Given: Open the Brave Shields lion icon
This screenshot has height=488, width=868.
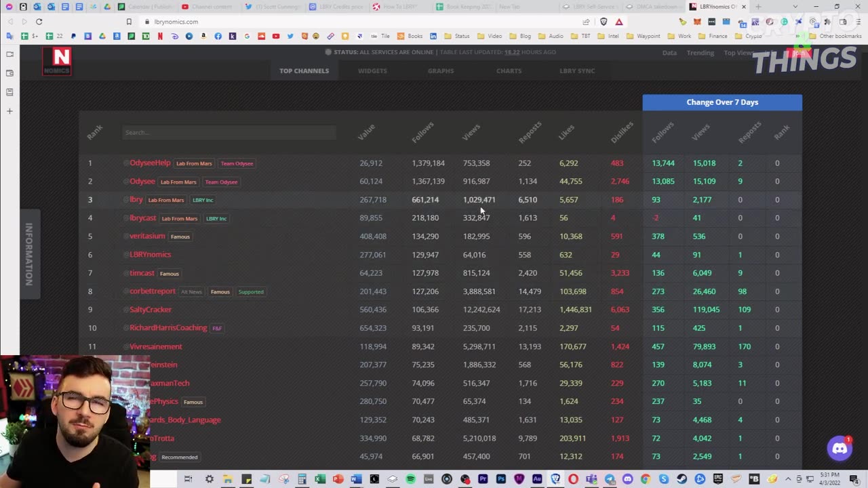Looking at the screenshot, I should pos(604,22).
